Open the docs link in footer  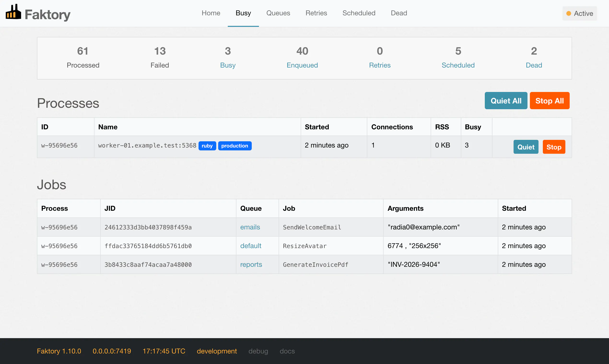287,351
